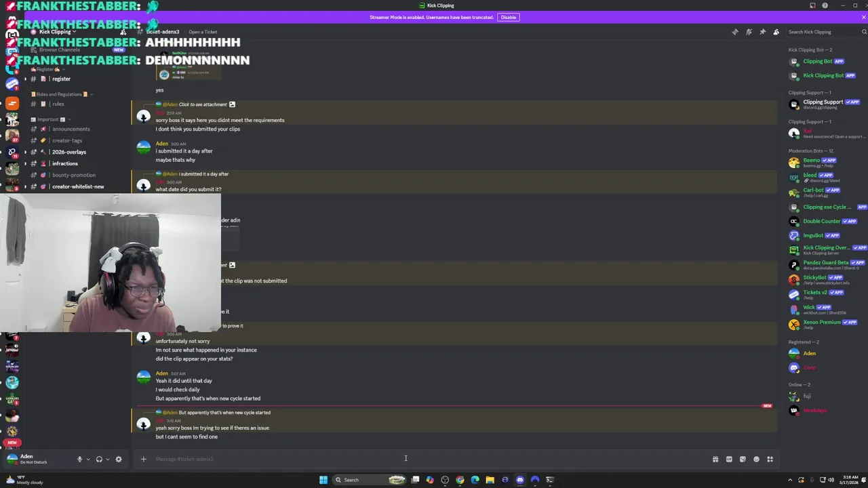Open ImgulBot member profile

click(826, 235)
